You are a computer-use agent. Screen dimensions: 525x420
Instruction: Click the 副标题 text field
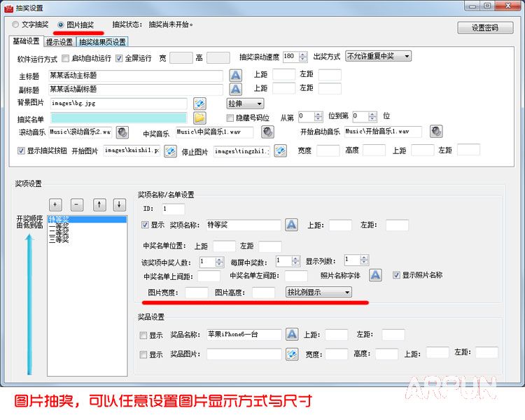(x=136, y=89)
